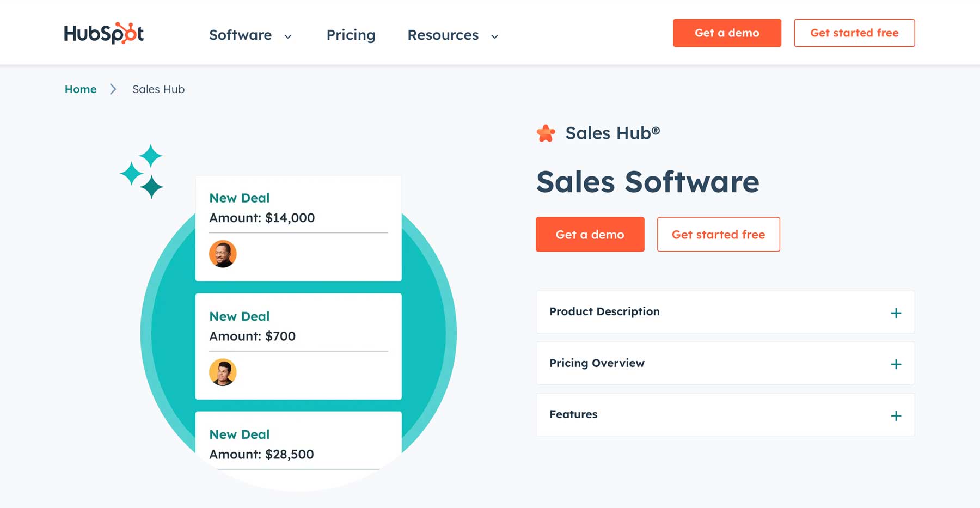
Task: Click the Get a demo button under Sales Software
Action: click(x=590, y=234)
